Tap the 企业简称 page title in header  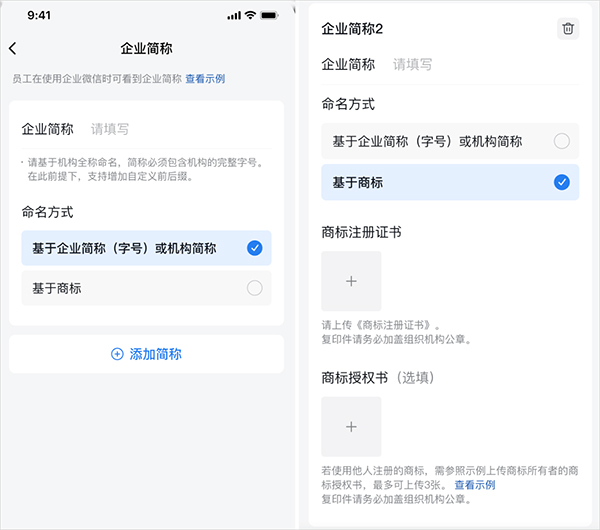coord(146,48)
